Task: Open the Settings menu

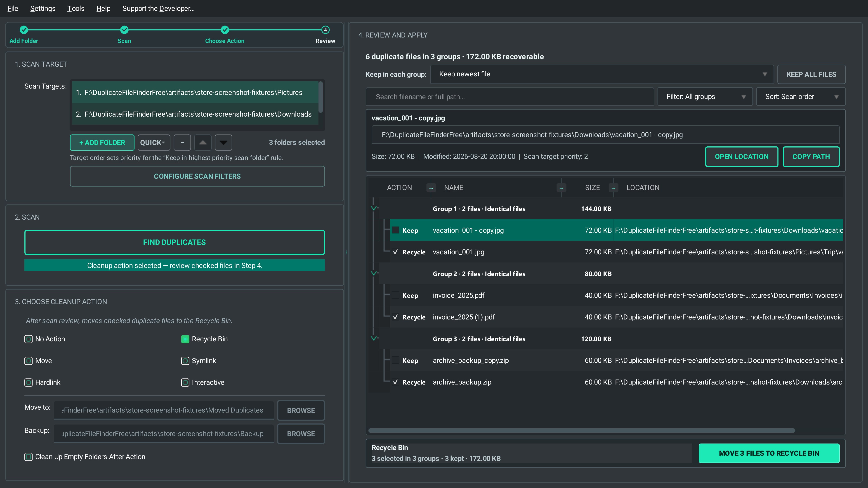Action: point(43,8)
